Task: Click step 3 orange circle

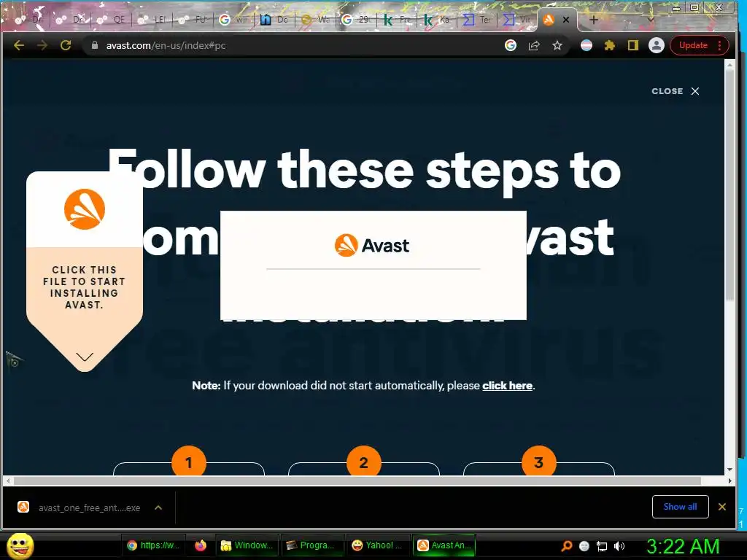Action: [x=539, y=462]
